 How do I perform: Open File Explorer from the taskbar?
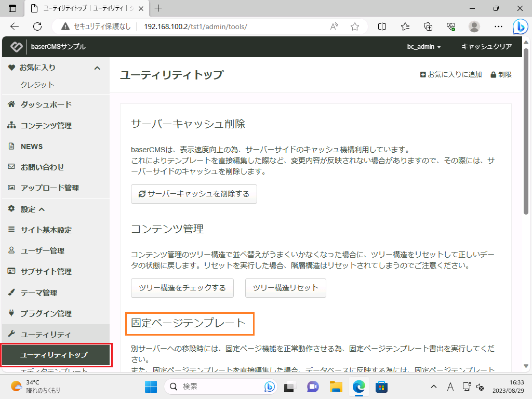(x=336, y=387)
